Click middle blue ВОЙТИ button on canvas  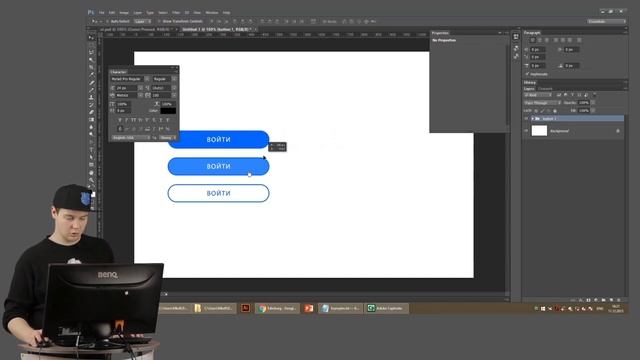tap(219, 167)
